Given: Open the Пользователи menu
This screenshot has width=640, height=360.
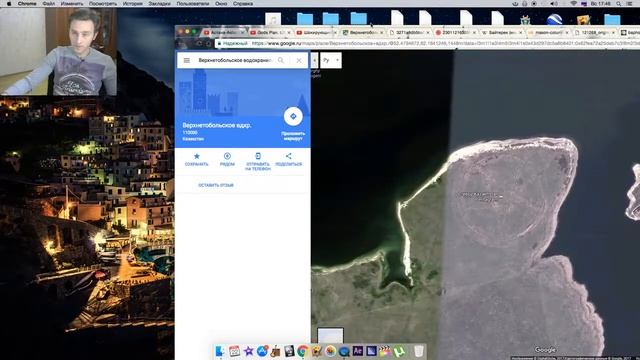Looking at the screenshot, I should [x=193, y=4].
